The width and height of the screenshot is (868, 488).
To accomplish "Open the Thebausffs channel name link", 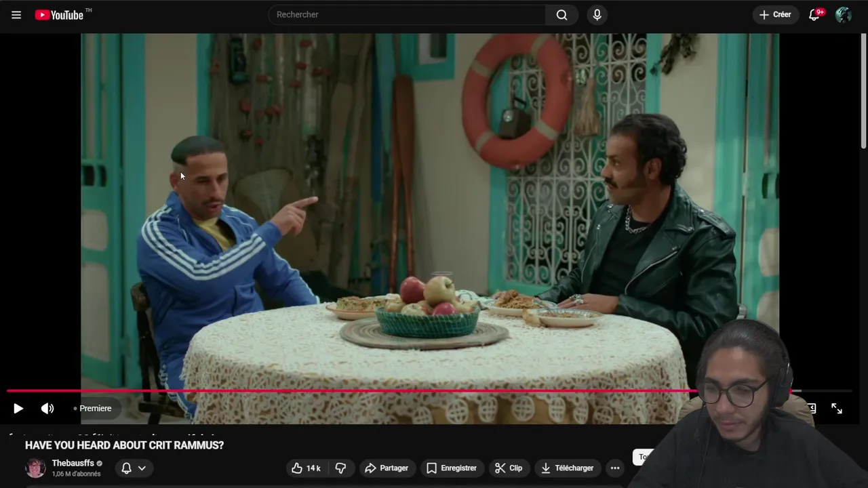I will pos(73,464).
